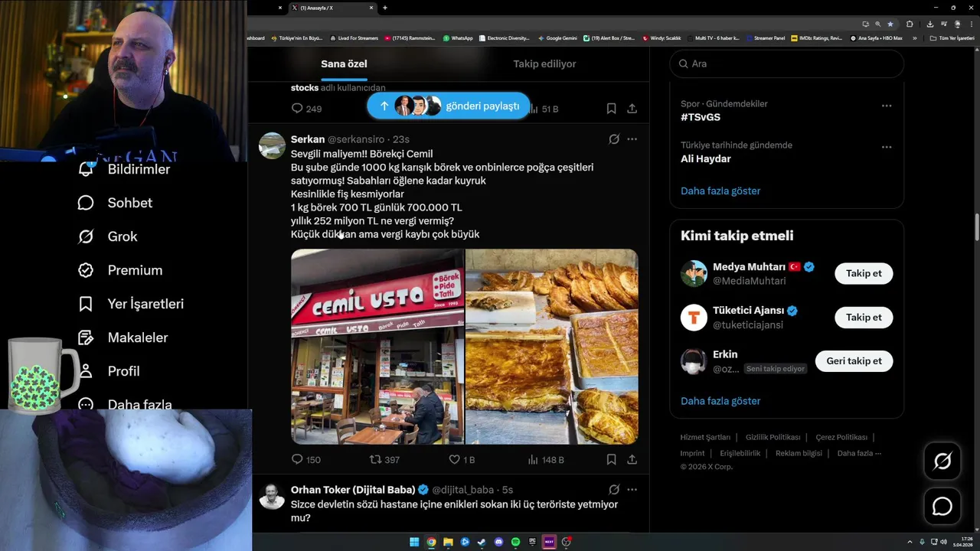Open more options on Orhan Toker's post
Viewport: 980px width, 551px height.
[632, 490]
